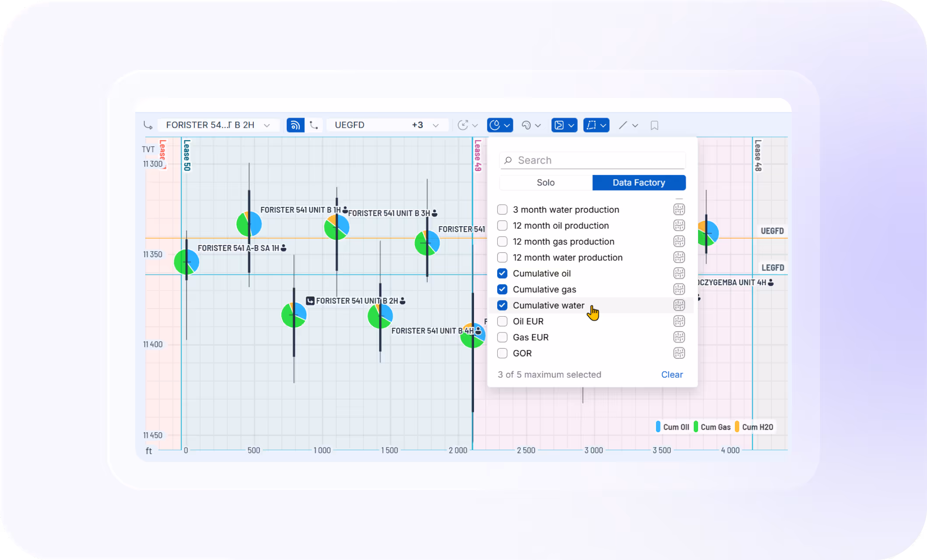
Task: Toggle the blue signal broadcast icon
Action: 295,125
